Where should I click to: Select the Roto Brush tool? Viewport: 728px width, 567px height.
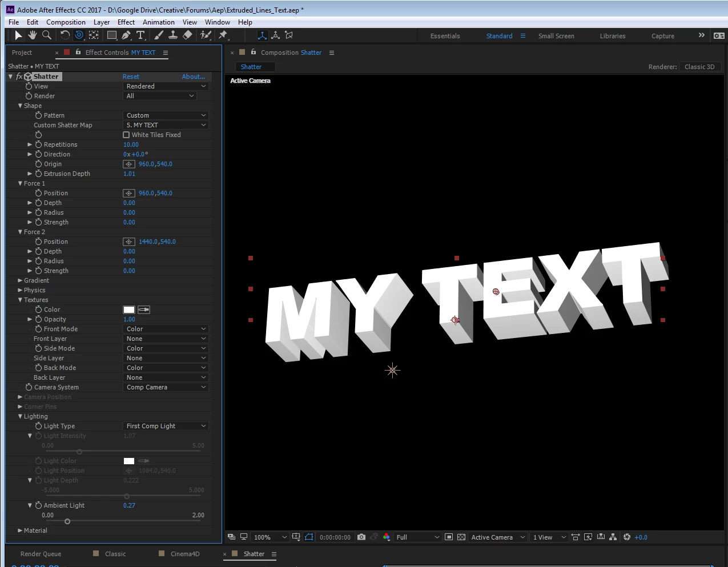[x=206, y=35]
